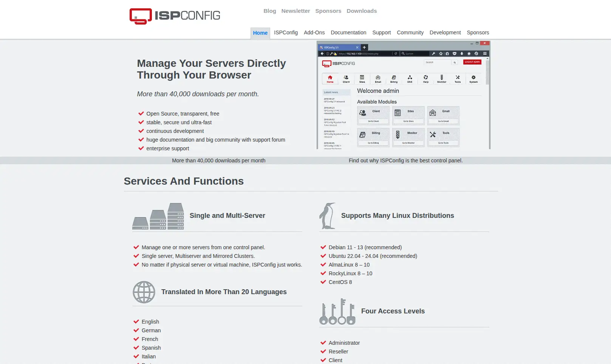Click 'Administrator' in the access levels list
The width and height of the screenshot is (611, 364).
tap(344, 343)
